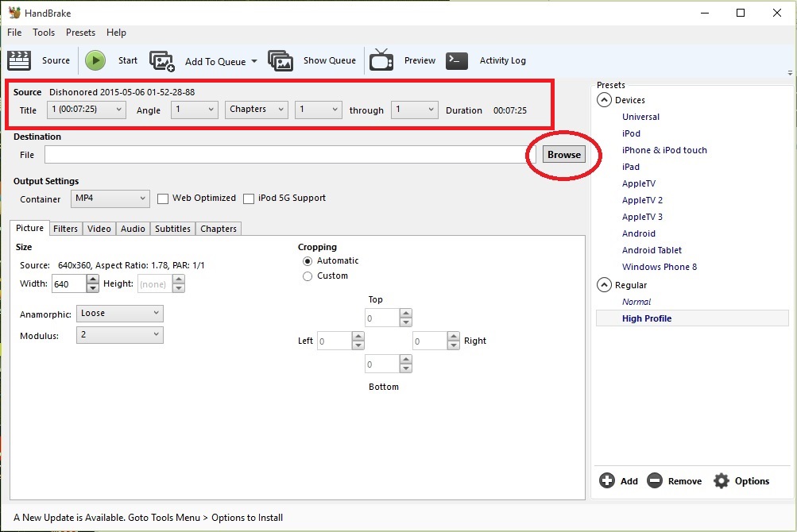Viewport: 797px width, 532px height.
Task: Select the Normal preset
Action: (x=636, y=302)
